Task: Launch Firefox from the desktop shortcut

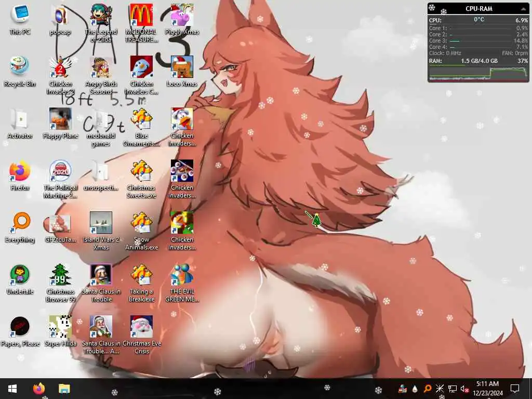Action: coord(20,176)
